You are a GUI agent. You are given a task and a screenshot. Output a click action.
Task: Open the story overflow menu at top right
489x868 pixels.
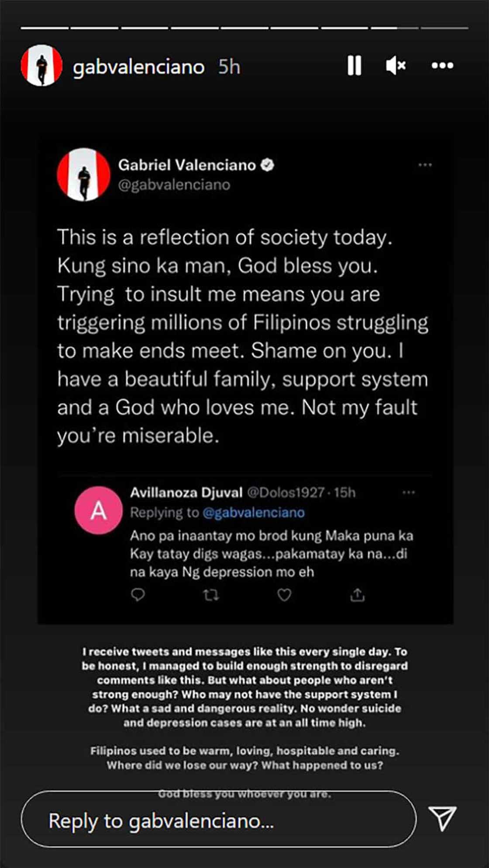(x=443, y=65)
